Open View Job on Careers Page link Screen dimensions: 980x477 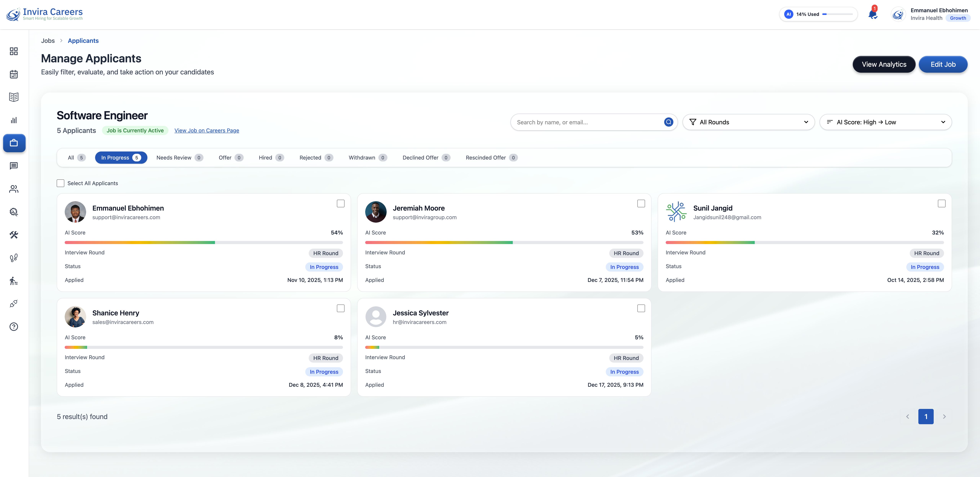click(207, 130)
